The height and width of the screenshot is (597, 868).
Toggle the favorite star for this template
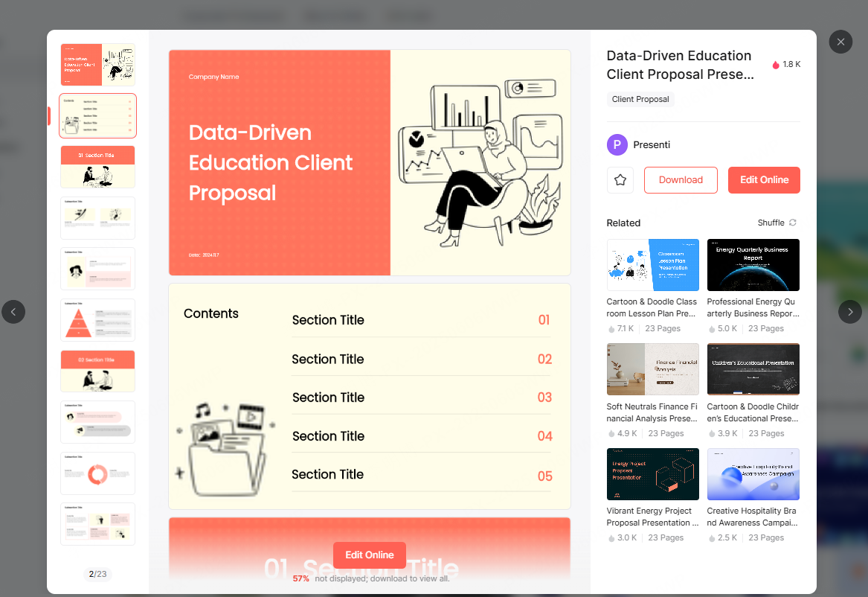(620, 179)
